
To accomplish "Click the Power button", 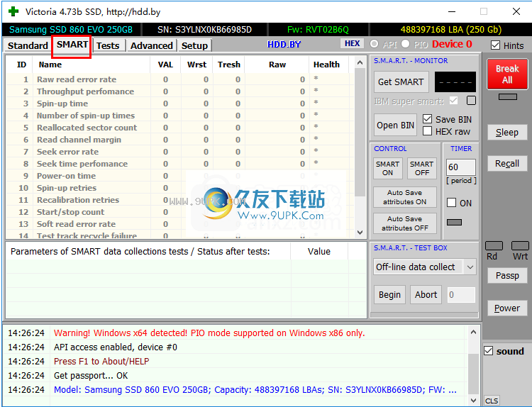I will [x=507, y=308].
